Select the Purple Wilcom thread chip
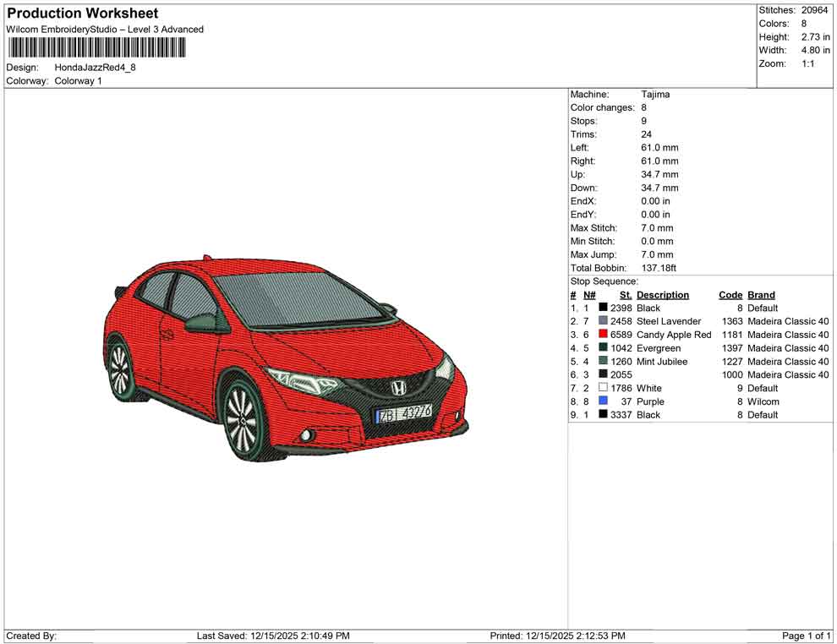 (603, 401)
